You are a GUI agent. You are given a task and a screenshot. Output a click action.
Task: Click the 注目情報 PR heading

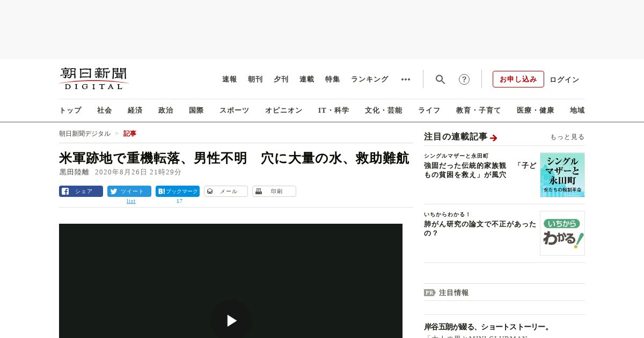pos(453,292)
